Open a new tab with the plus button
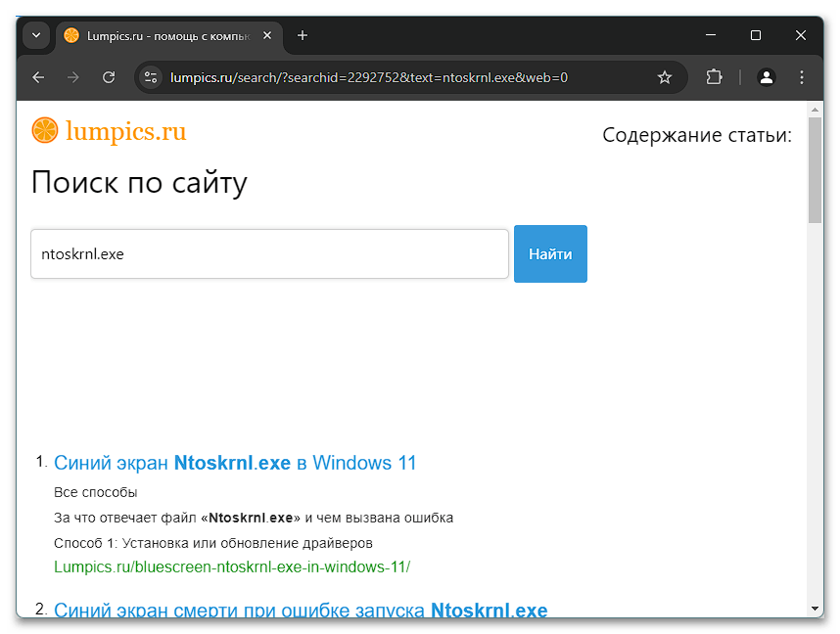The height and width of the screenshot is (634, 840). pos(303,35)
